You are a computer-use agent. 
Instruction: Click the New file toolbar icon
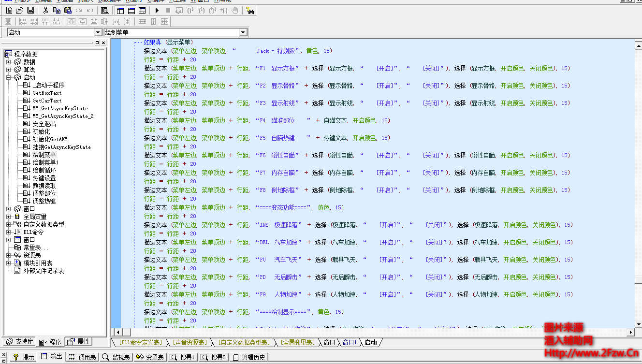[9, 10]
